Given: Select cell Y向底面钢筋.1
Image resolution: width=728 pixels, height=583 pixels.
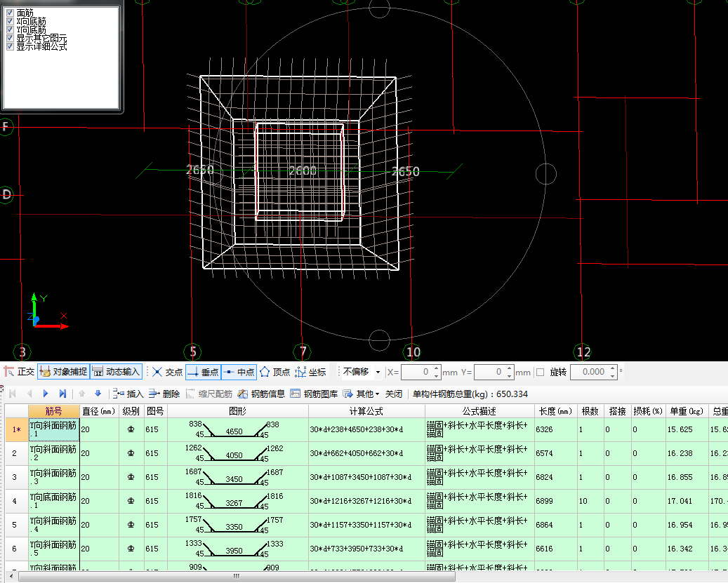Looking at the screenshot, I should [x=54, y=501].
